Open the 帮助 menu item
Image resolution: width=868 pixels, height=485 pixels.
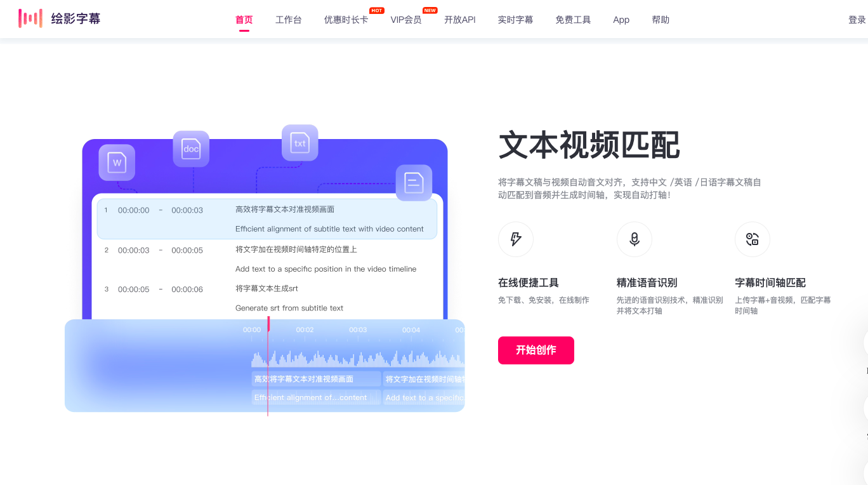pyautogui.click(x=661, y=19)
